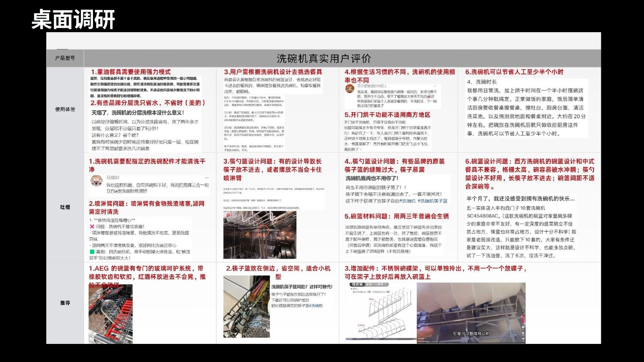Click heading 5.开门烘干功能不适用南方地区
Image resolution: width=644 pixels, height=362 pixels.
point(387,115)
